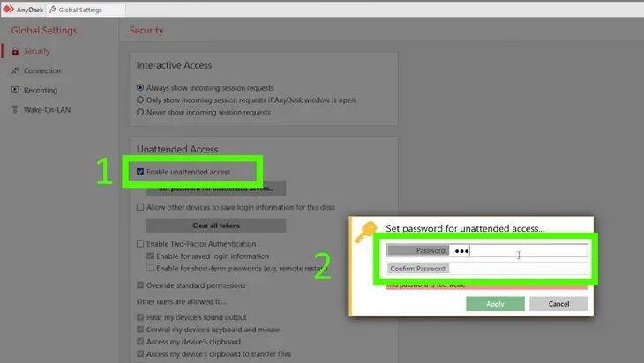Click the Connection plug icon in sidebar
Screen dimensions: 644x363
15,70
